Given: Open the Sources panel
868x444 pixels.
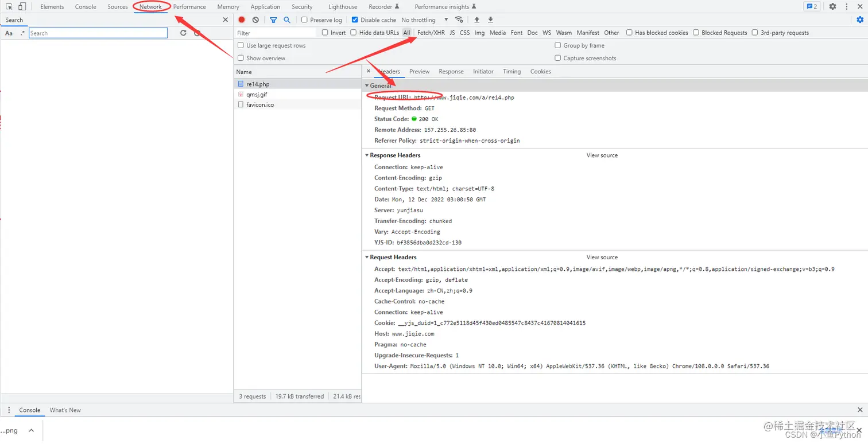Looking at the screenshot, I should [118, 7].
